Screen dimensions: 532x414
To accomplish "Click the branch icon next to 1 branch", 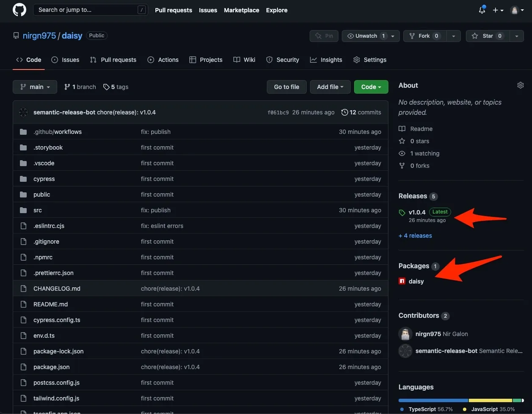I will pos(67,86).
